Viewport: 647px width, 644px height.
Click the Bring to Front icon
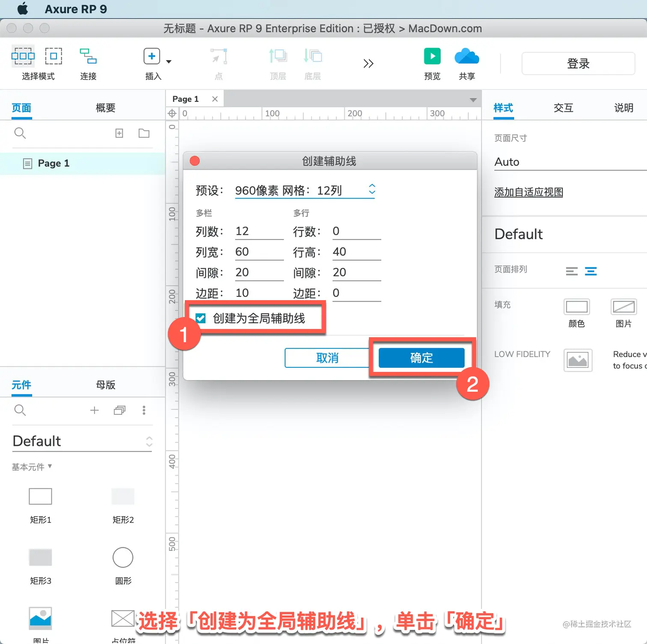tap(278, 56)
